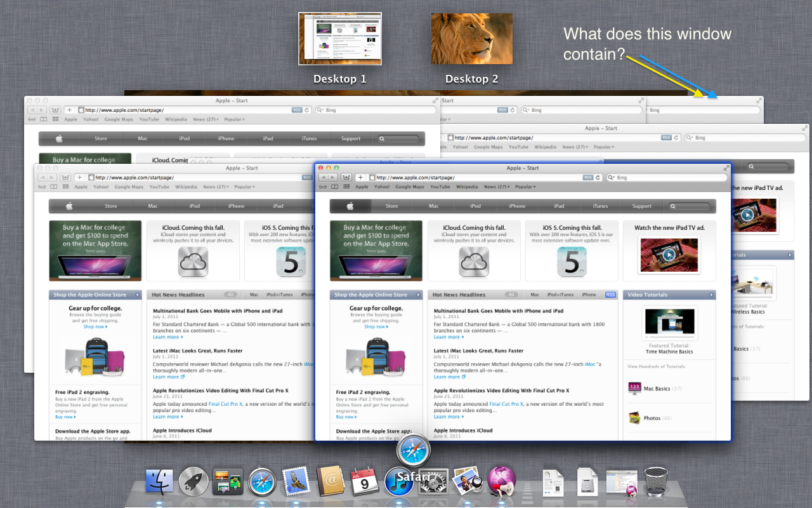Click Photos tutorial icon in highlighted window

[634, 418]
